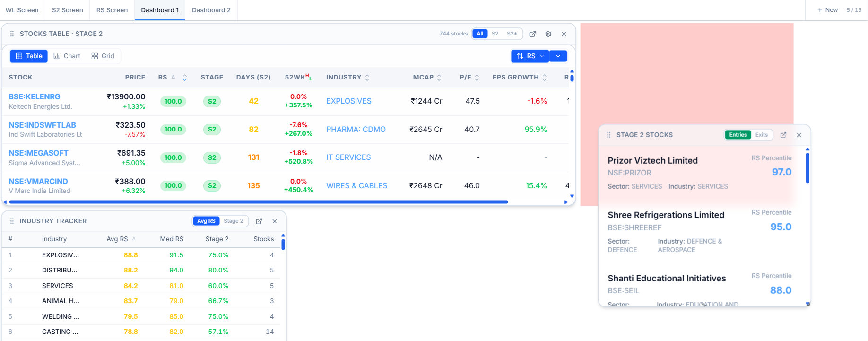Open IT SERVICES industry link
Image resolution: width=868 pixels, height=341 pixels.
point(348,157)
